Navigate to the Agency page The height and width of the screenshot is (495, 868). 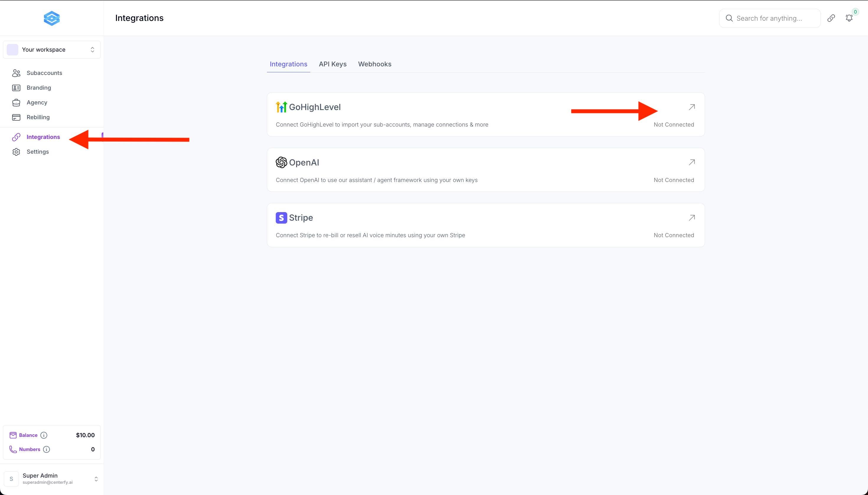pyautogui.click(x=37, y=103)
